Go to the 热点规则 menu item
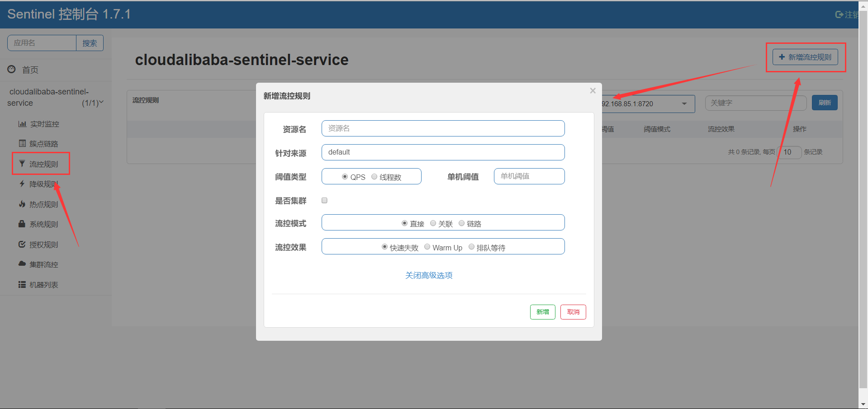This screenshot has height=409, width=868. click(x=43, y=204)
